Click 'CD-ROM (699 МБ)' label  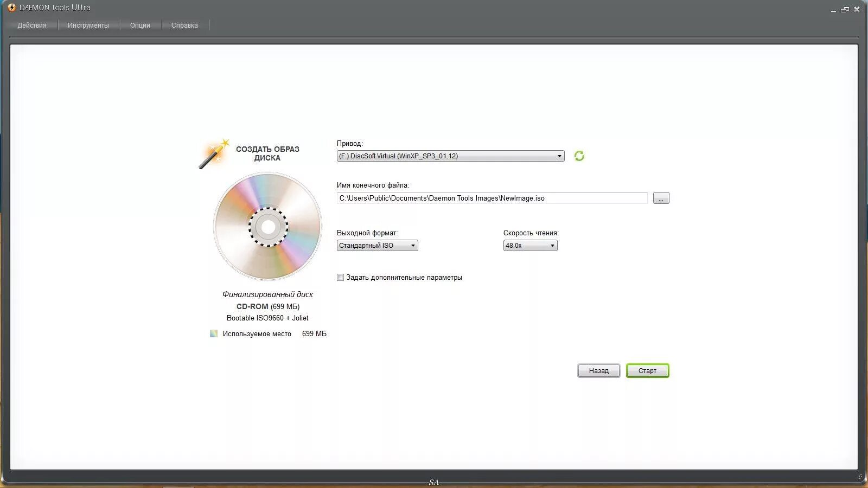pos(268,306)
